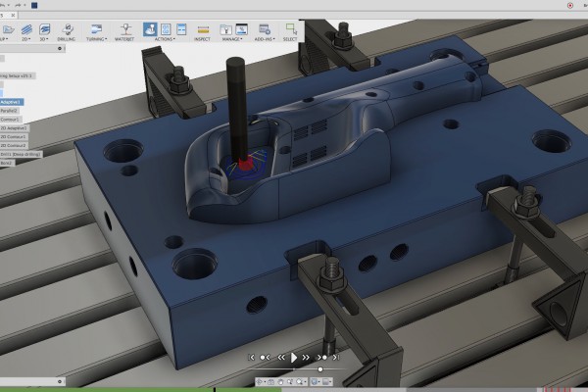Open the 2D milling toolpath tool
Screen dimensions: 588x392
[26, 29]
